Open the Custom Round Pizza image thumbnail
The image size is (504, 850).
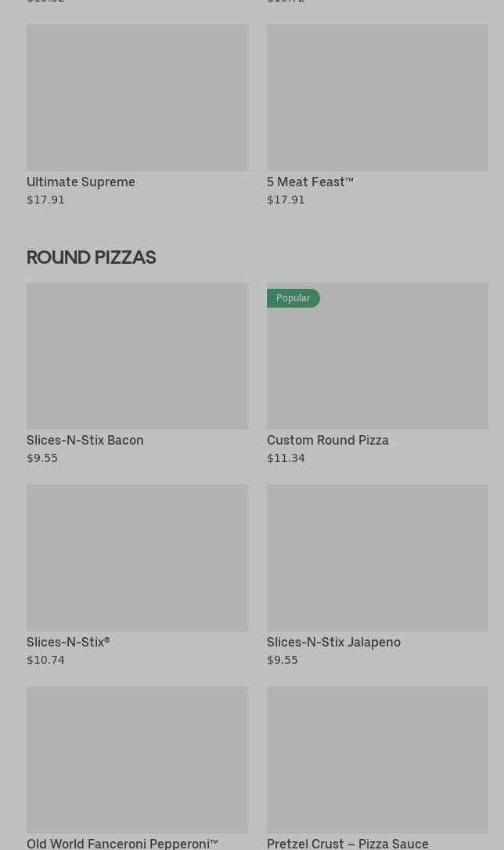pos(377,364)
